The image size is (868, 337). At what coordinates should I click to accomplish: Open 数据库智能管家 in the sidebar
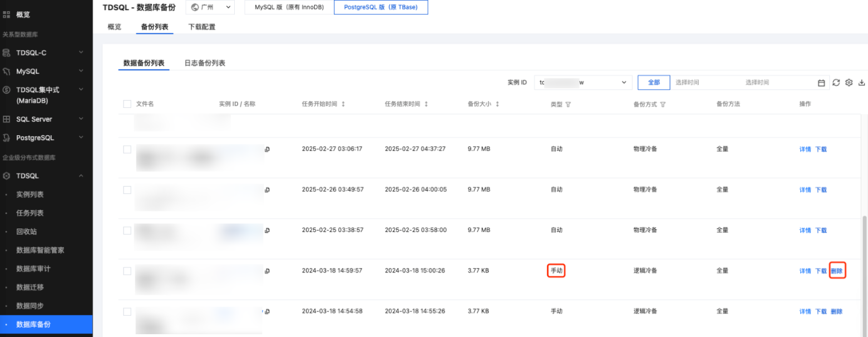tap(40, 250)
